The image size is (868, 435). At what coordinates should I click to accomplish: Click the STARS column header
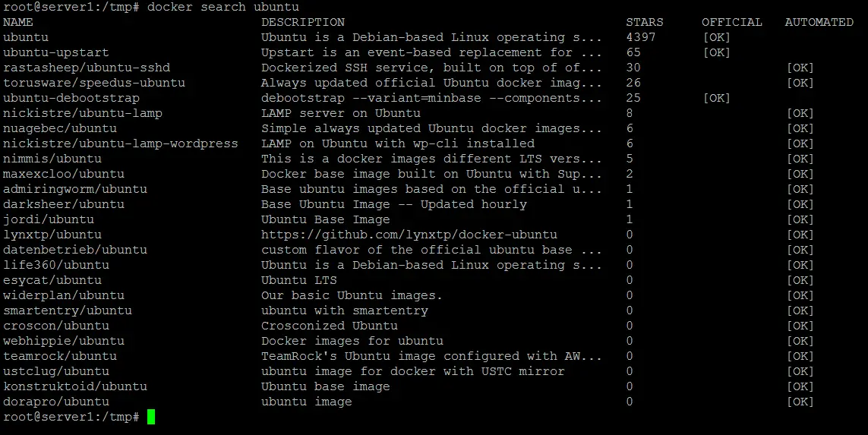[x=645, y=22]
